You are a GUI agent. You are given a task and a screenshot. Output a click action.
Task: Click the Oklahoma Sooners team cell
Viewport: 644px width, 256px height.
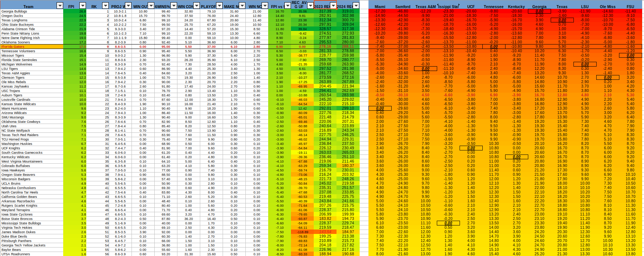coord(32,42)
